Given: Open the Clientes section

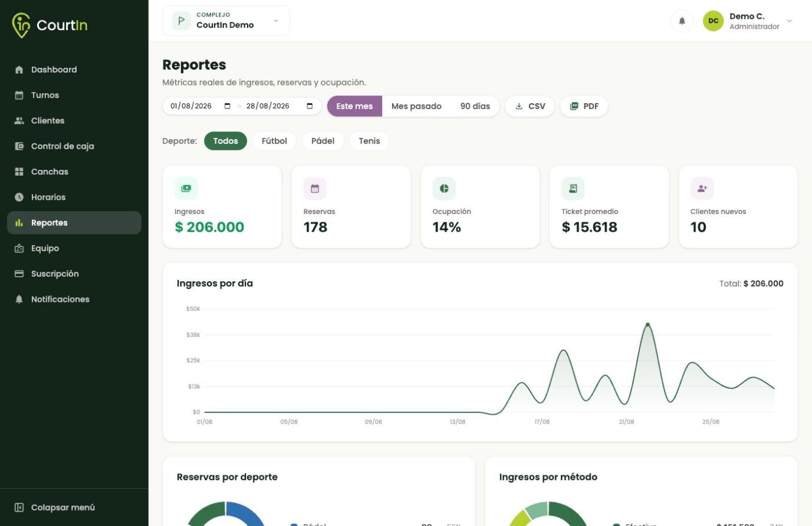Looking at the screenshot, I should 74,120.
